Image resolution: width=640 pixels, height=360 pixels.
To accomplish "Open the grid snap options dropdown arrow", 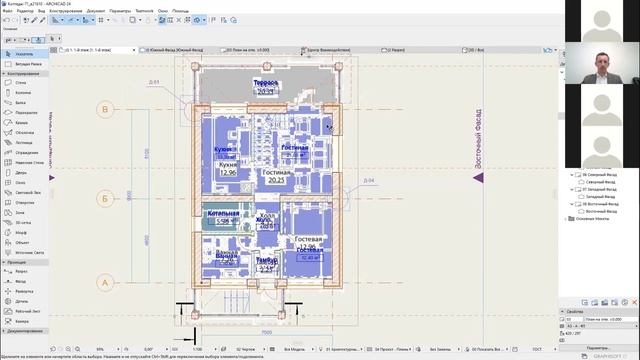I will point(108,20).
